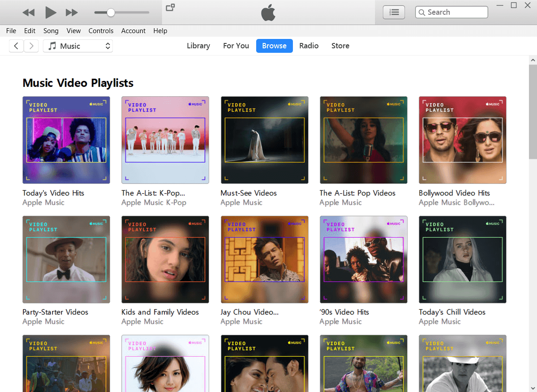This screenshot has height=392, width=537.
Task: Adjust the volume slider
Action: pos(110,12)
